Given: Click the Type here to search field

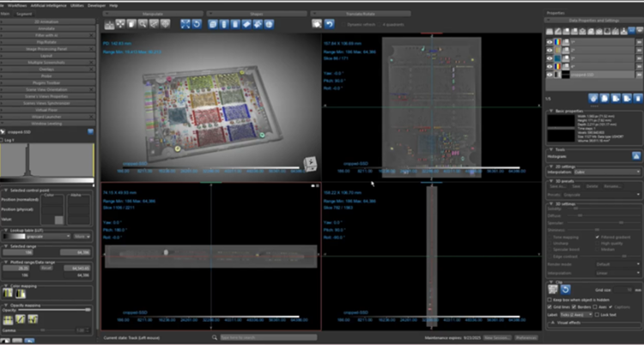Looking at the screenshot, I should point(268,337).
